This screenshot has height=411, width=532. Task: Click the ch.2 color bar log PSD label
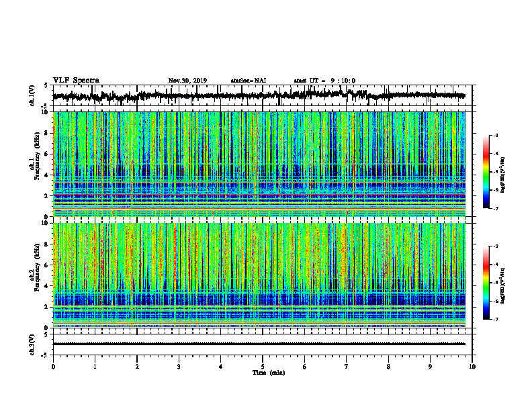coord(503,285)
